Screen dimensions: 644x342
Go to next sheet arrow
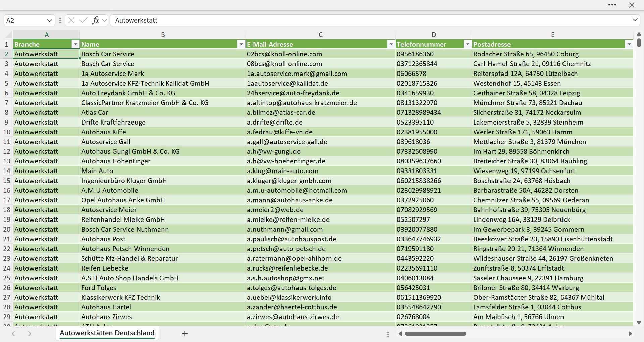pyautogui.click(x=30, y=333)
